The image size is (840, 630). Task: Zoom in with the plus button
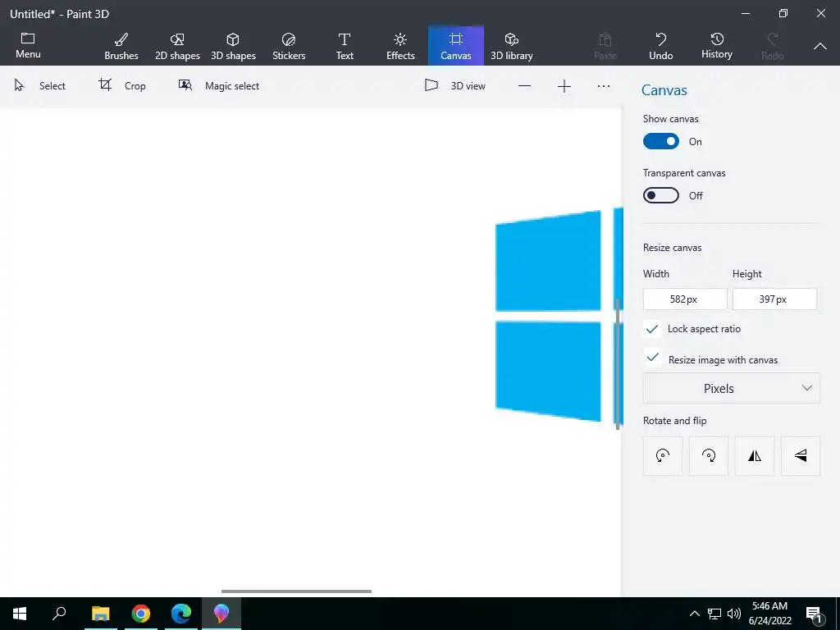click(564, 85)
